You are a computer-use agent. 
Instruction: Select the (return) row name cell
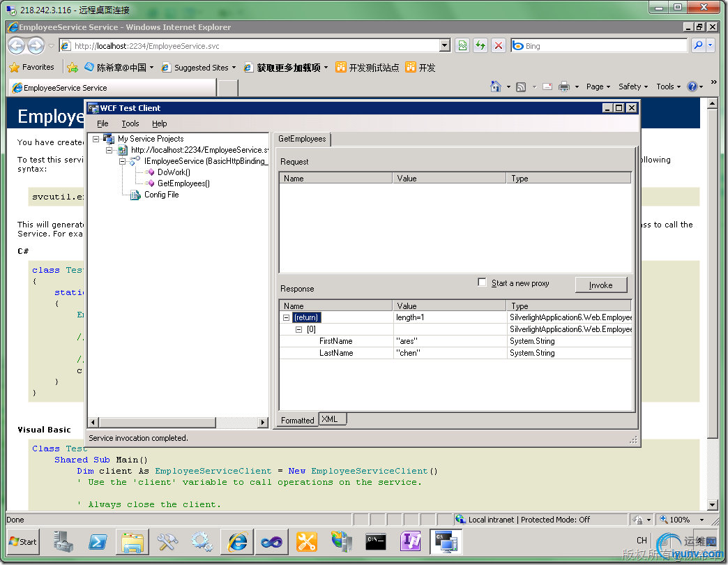pyautogui.click(x=306, y=317)
